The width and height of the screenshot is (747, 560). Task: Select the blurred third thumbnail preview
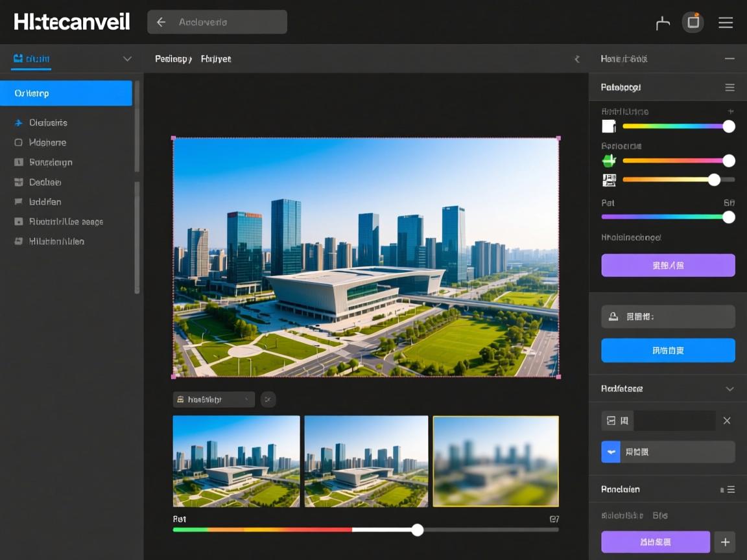coord(495,461)
